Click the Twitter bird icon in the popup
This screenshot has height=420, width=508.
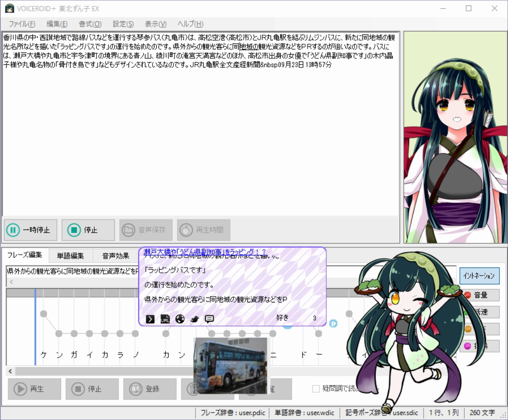[x=195, y=319]
